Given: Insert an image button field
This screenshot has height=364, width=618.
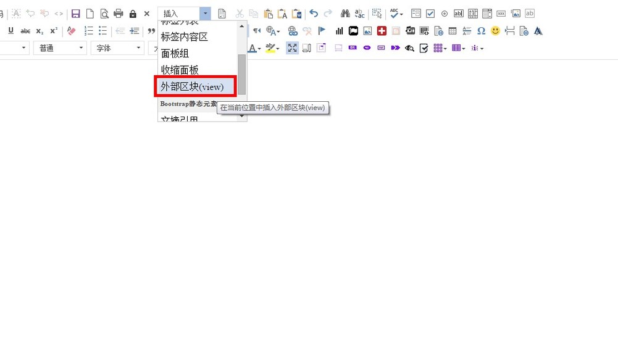Looking at the screenshot, I should pyautogui.click(x=516, y=14).
